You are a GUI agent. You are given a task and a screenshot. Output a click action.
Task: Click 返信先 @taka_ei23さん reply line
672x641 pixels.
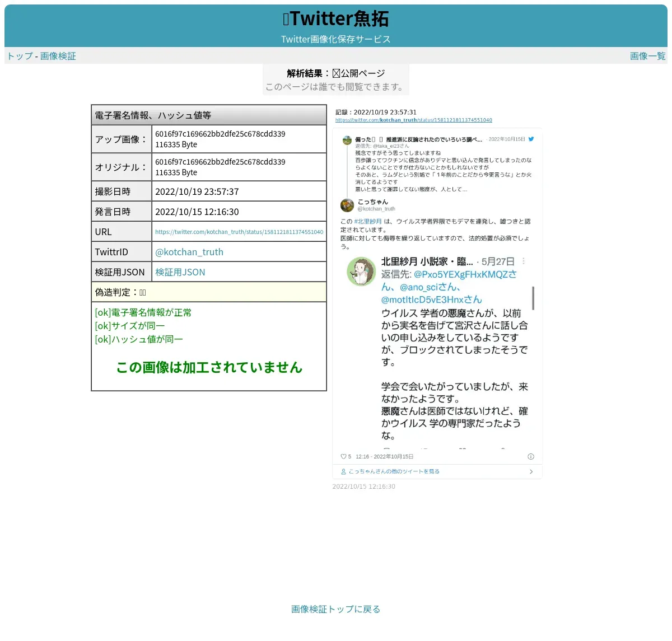tap(382, 146)
